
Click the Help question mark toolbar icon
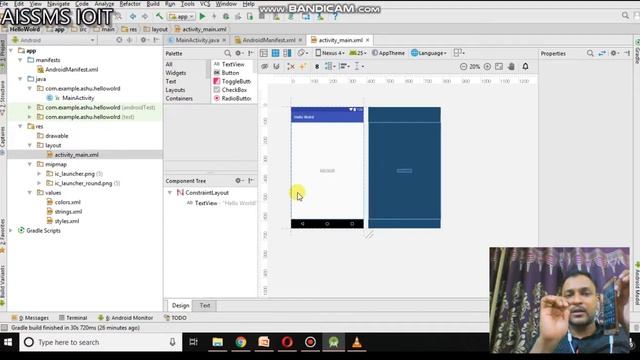point(335,17)
